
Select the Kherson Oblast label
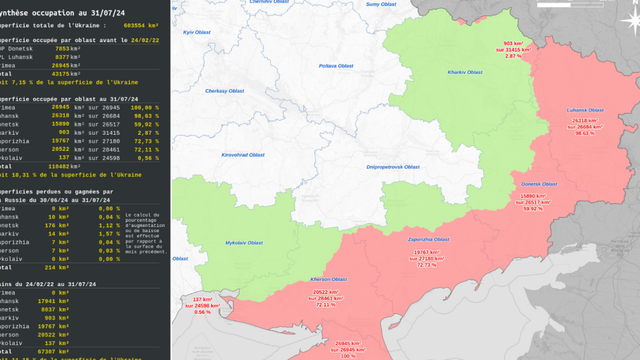[x=329, y=279]
